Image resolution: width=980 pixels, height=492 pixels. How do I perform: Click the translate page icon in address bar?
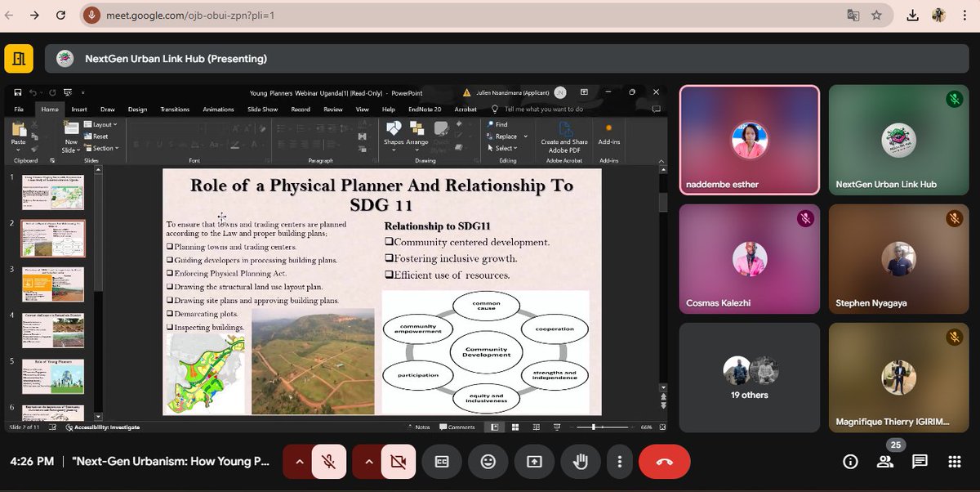click(x=853, y=15)
